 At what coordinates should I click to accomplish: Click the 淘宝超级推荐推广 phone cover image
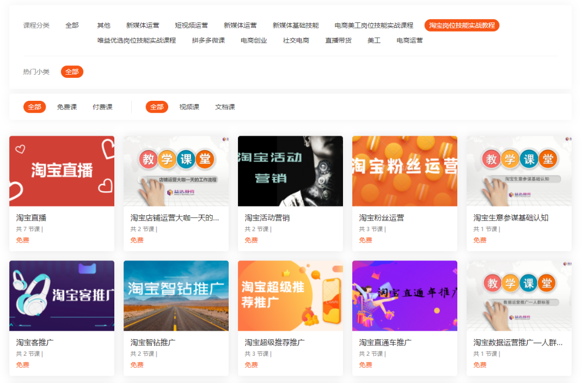(290, 296)
